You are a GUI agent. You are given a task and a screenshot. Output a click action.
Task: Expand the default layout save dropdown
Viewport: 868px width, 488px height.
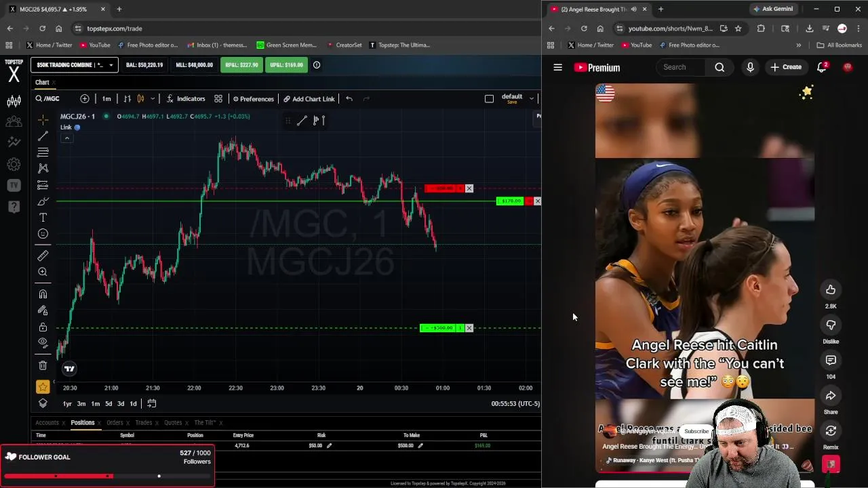pos(532,99)
